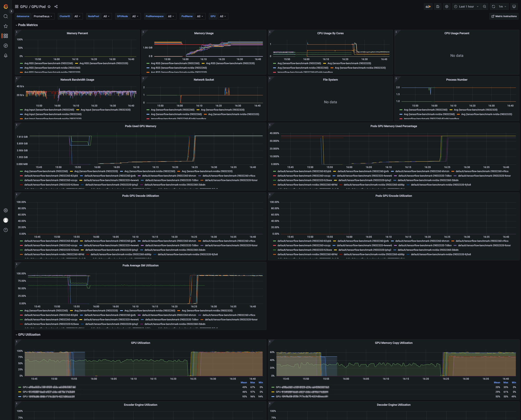Open dashboard settings gear in top bar
521x420 pixels.
tap(447, 7)
